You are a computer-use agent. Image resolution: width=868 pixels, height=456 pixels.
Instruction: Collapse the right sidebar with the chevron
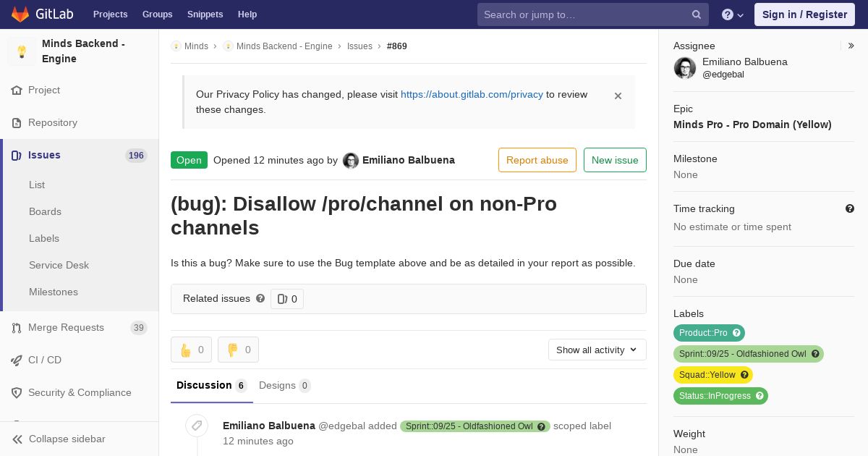(x=851, y=46)
